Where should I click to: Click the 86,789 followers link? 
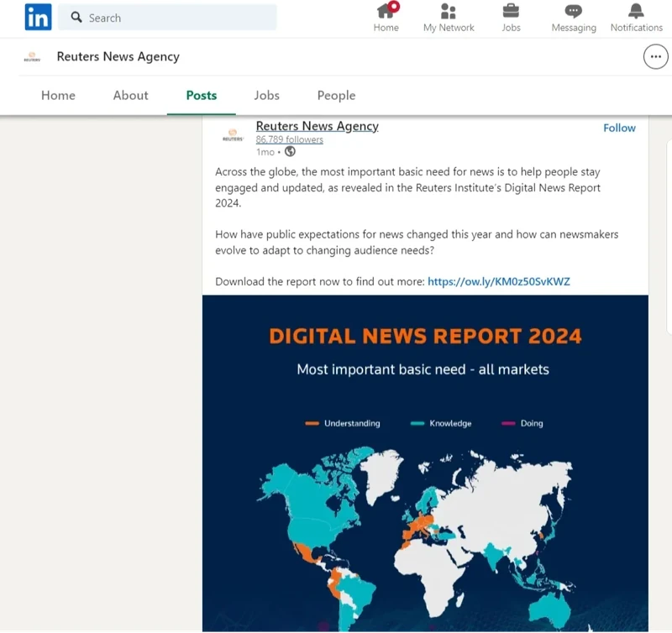point(289,139)
